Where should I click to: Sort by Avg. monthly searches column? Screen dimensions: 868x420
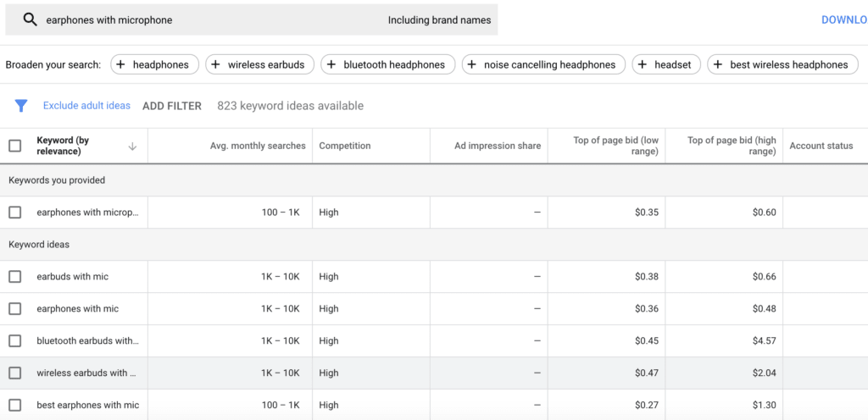258,146
